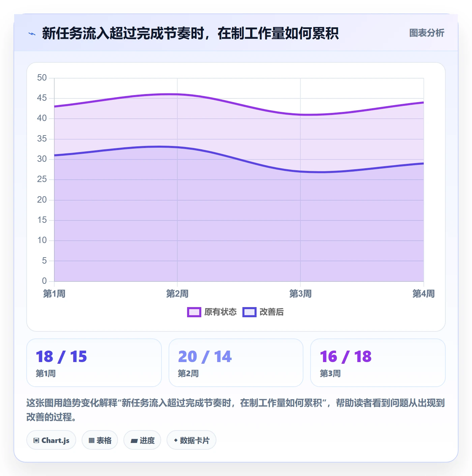Click the 第2周 x-axis label
The image size is (472, 476).
click(177, 294)
